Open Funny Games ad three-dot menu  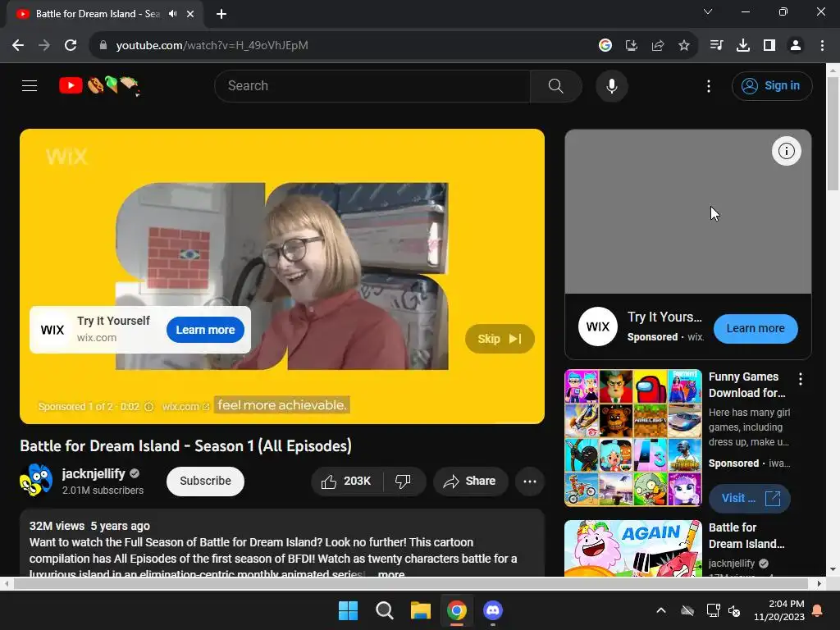pyautogui.click(x=801, y=379)
